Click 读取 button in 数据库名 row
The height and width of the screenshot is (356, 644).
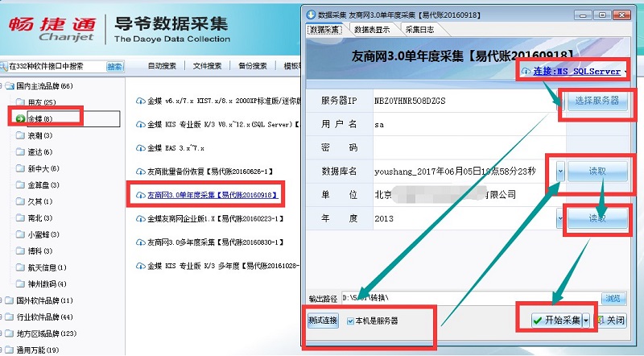(x=597, y=171)
